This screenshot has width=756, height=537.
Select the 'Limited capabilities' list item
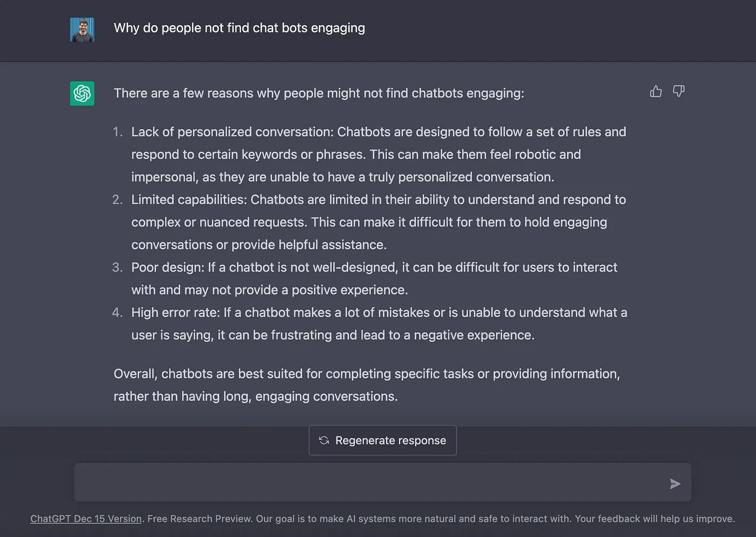click(378, 222)
